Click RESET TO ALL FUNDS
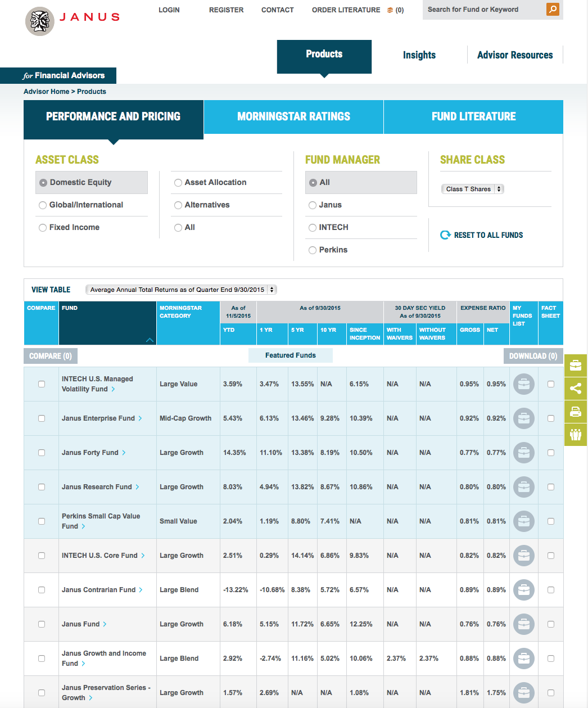 tap(489, 235)
